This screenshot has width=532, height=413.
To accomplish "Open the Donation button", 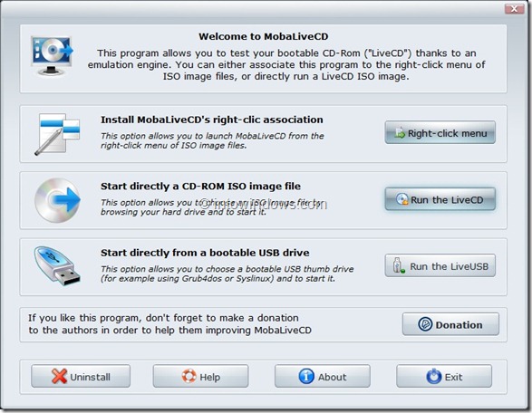I will [450, 324].
